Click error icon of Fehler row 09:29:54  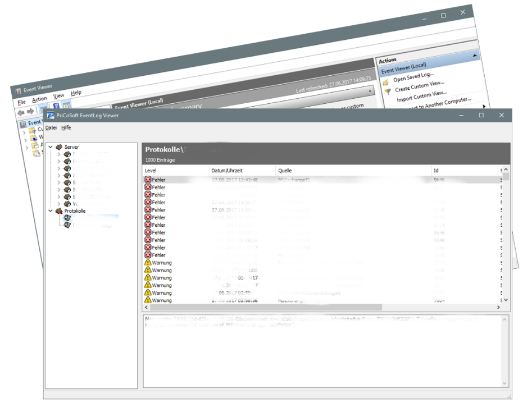pyautogui.click(x=148, y=240)
